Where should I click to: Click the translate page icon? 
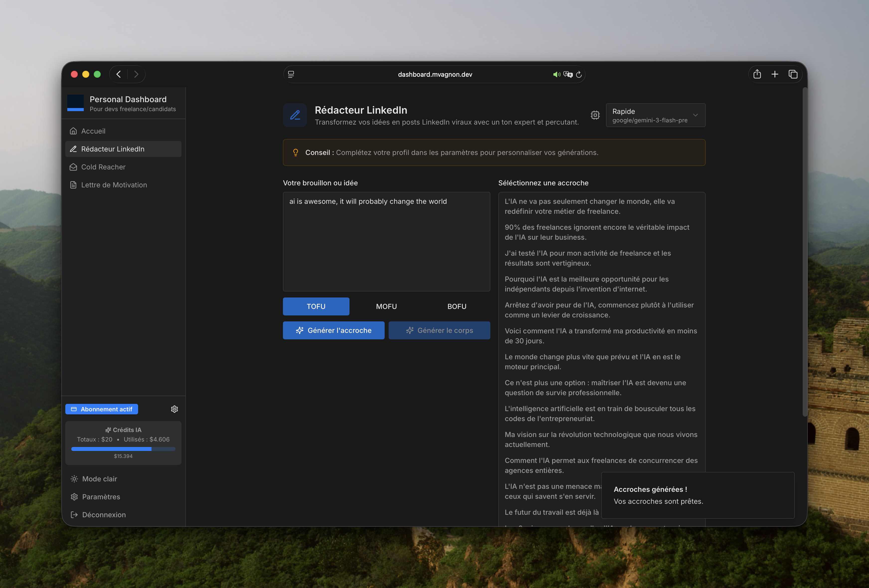(x=568, y=74)
